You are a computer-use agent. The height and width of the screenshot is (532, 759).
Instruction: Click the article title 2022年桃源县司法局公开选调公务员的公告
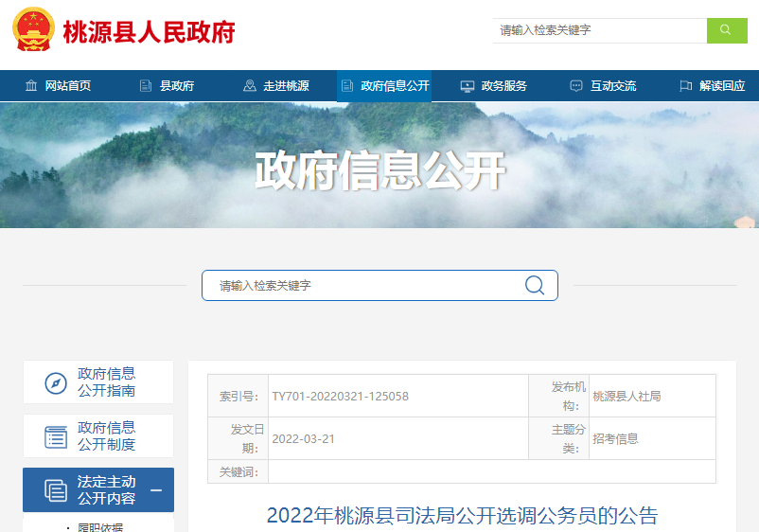pyautogui.click(x=462, y=516)
